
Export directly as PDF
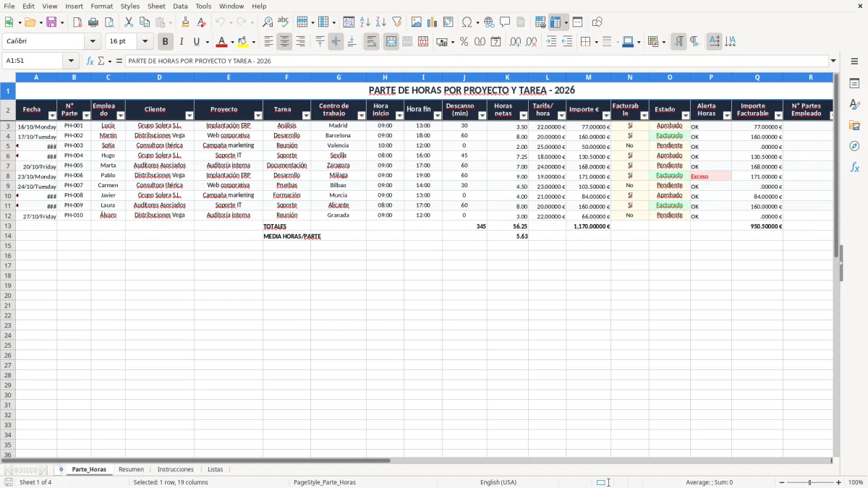77,22
